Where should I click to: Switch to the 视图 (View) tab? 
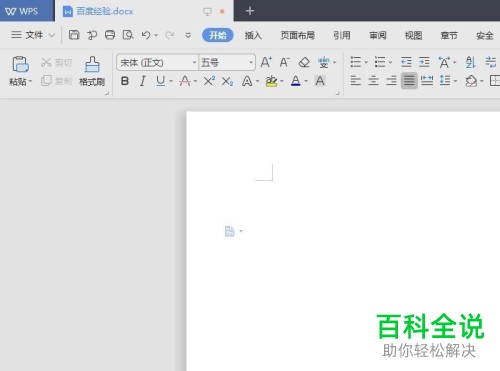413,35
